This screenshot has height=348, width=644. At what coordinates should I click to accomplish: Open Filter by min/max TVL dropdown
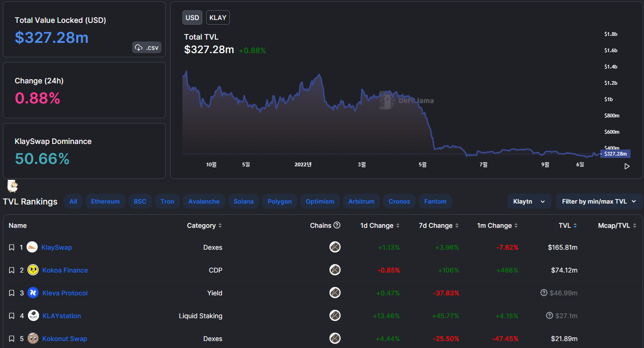coord(599,202)
